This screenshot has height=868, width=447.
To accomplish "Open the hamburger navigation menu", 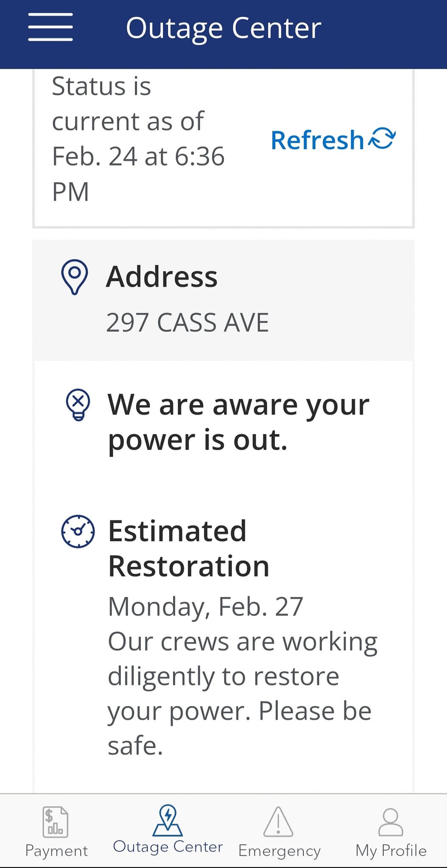I will [50, 27].
